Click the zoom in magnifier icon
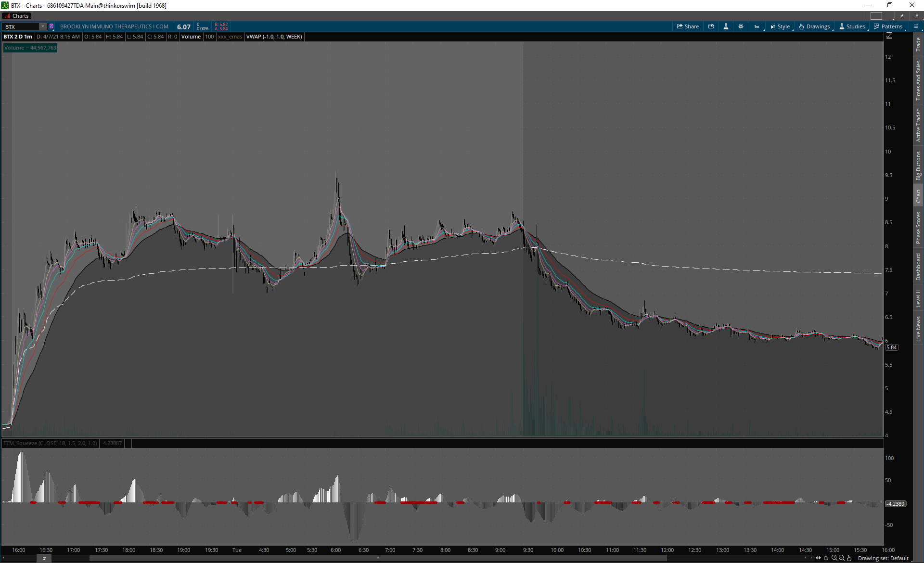Screen dimensions: 924x563 [834, 558]
